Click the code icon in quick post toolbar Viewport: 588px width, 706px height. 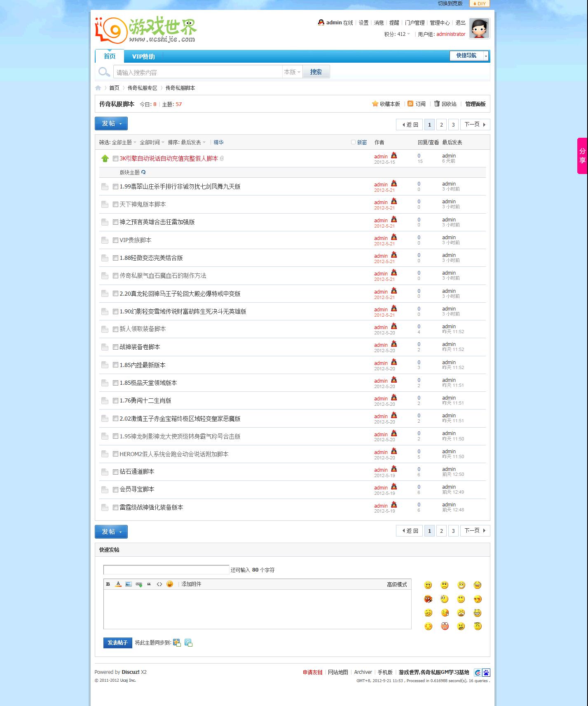tap(159, 584)
